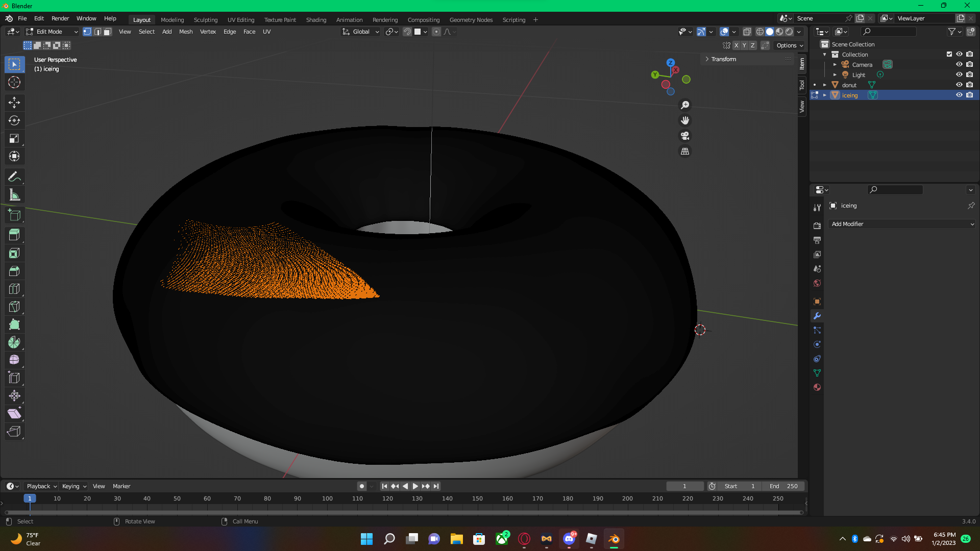Open the Physics properties tab icon

pos(817,344)
